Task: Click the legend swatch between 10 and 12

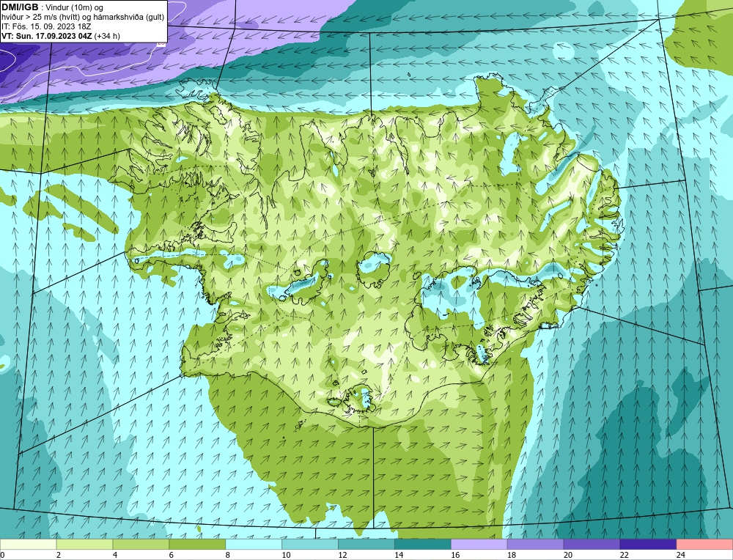Action: point(310,544)
